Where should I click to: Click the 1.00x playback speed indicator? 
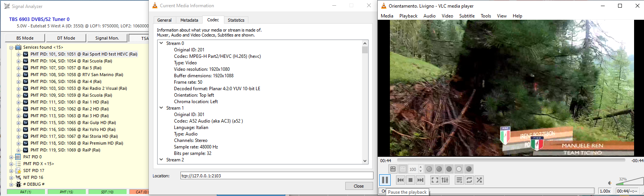[605, 191]
